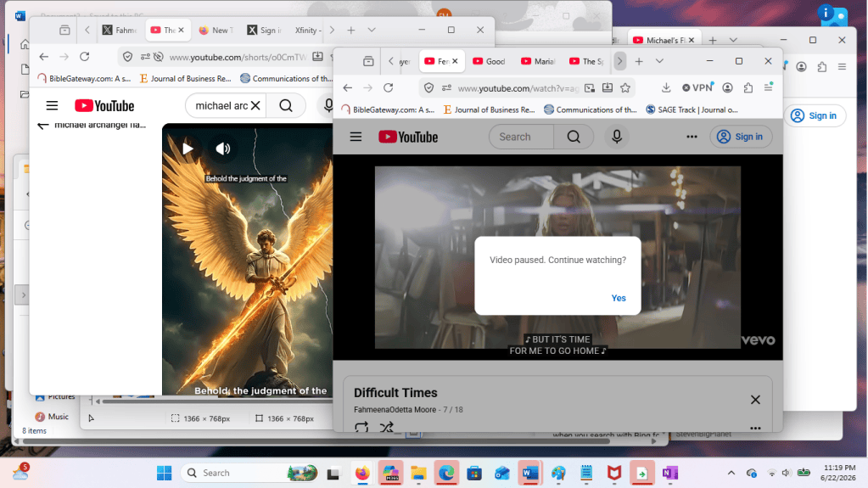Go back in front browser window
Viewport: 868px width, 488px height.
coord(348,88)
